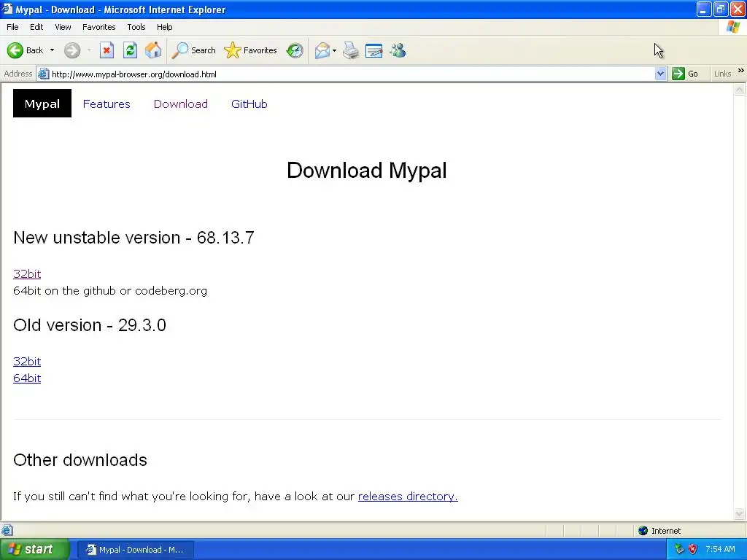The width and height of the screenshot is (747, 560).
Task: Open the Edit menu
Action: click(36, 27)
